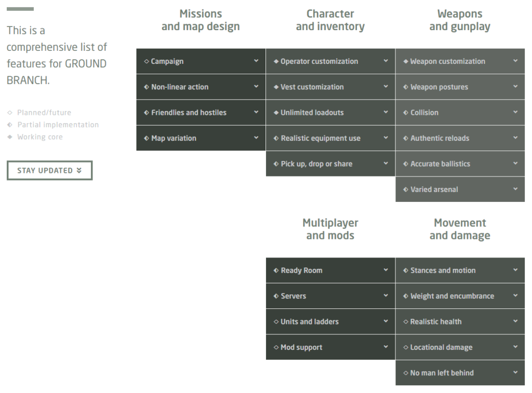
Task: Click the STAY UPDATED button
Action: [x=49, y=170]
